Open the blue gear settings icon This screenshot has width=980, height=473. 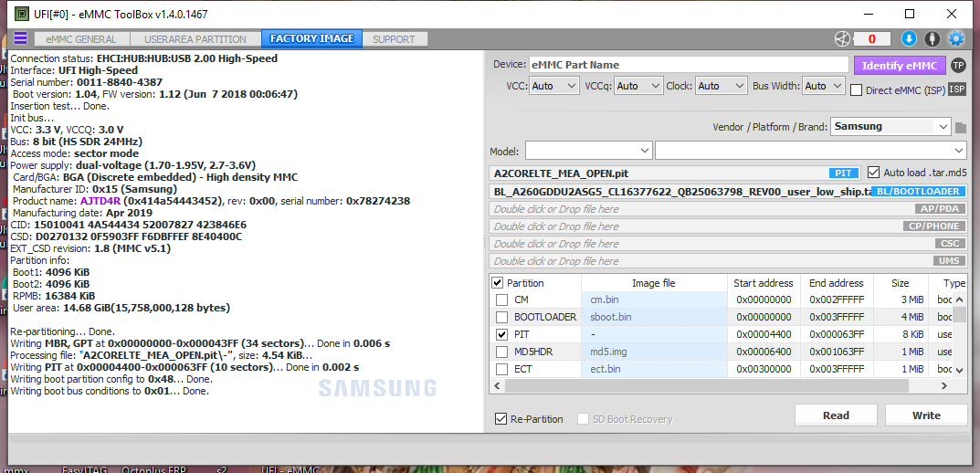[956, 38]
